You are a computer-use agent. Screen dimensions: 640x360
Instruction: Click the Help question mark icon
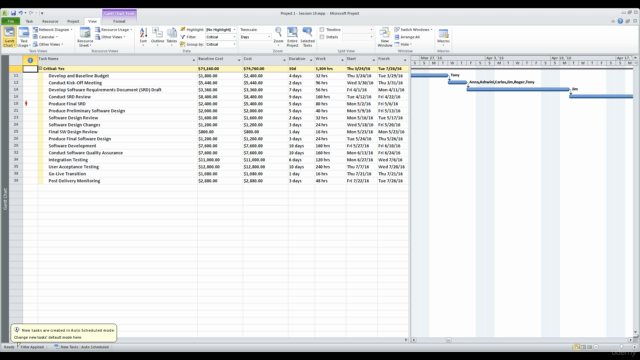coord(620,21)
